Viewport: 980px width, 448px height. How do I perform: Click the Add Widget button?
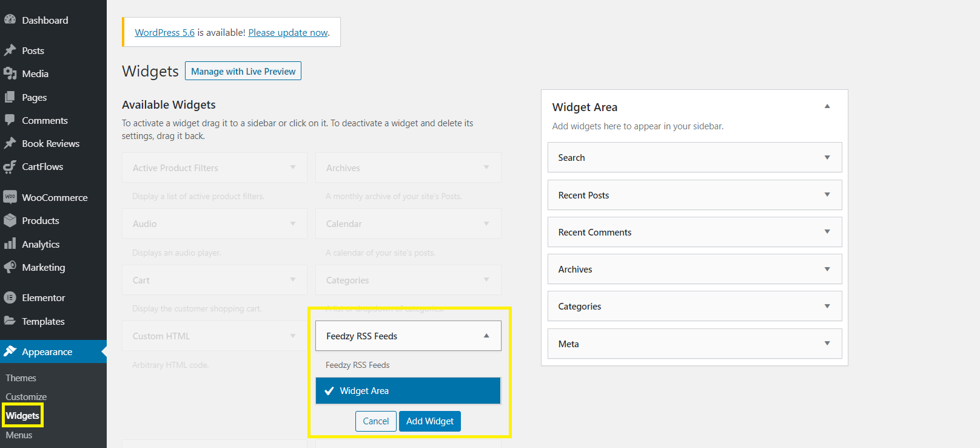430,421
